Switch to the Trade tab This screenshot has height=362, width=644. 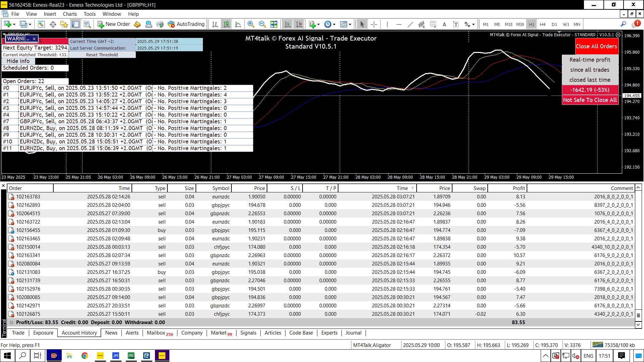[18, 333]
